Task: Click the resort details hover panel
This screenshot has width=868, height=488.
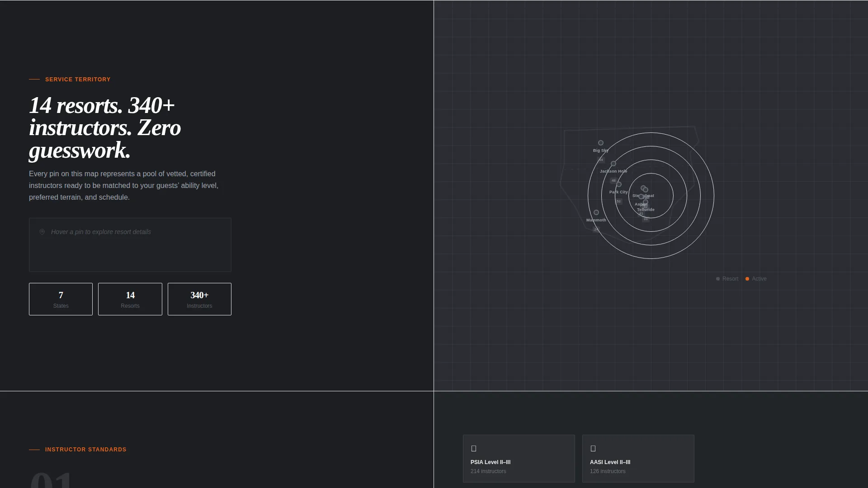Action: [x=130, y=245]
